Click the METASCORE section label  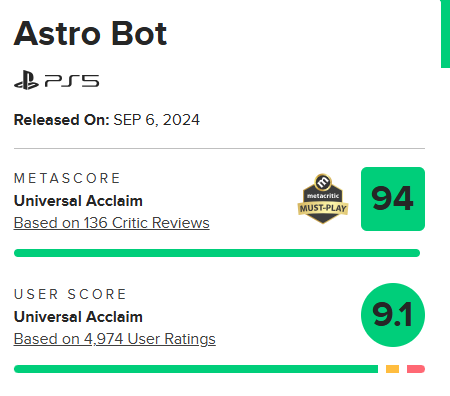[67, 178]
